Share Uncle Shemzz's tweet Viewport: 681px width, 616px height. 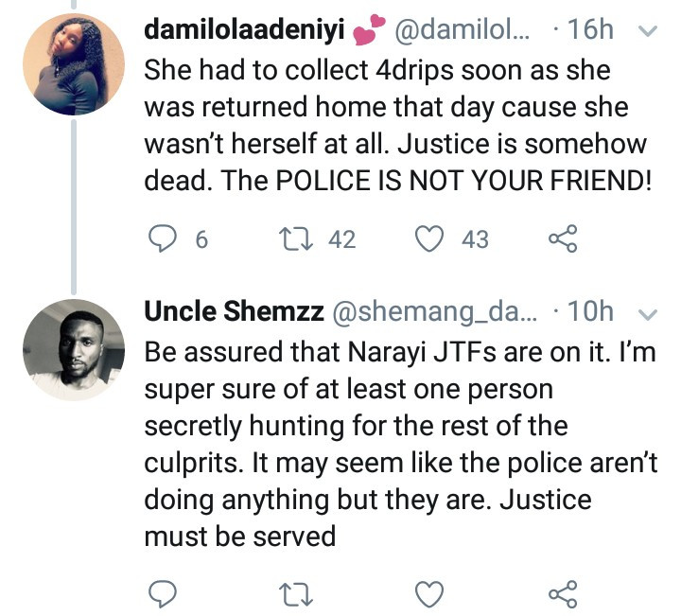[562, 593]
